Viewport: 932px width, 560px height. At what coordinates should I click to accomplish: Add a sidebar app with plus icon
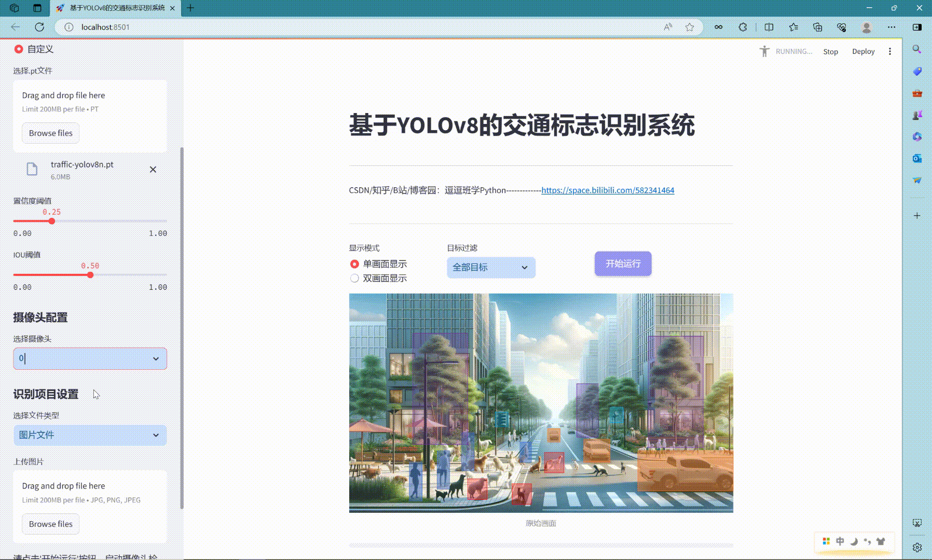tap(917, 215)
